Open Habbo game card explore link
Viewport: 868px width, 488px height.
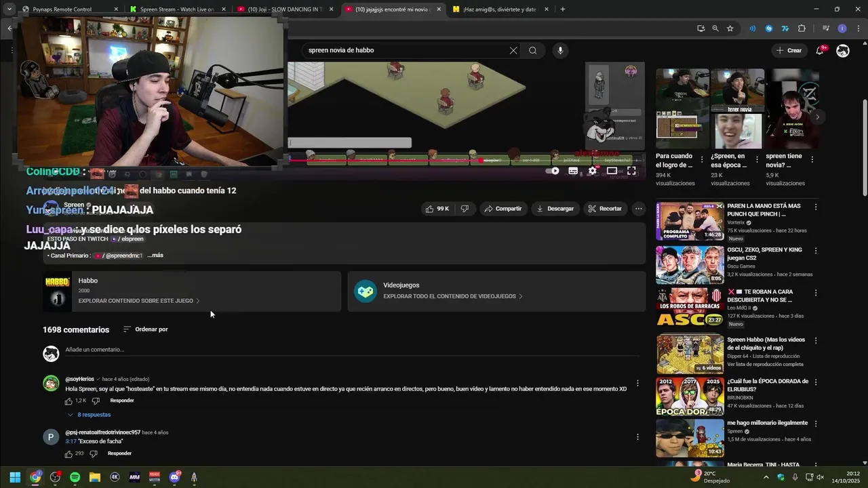tap(139, 301)
